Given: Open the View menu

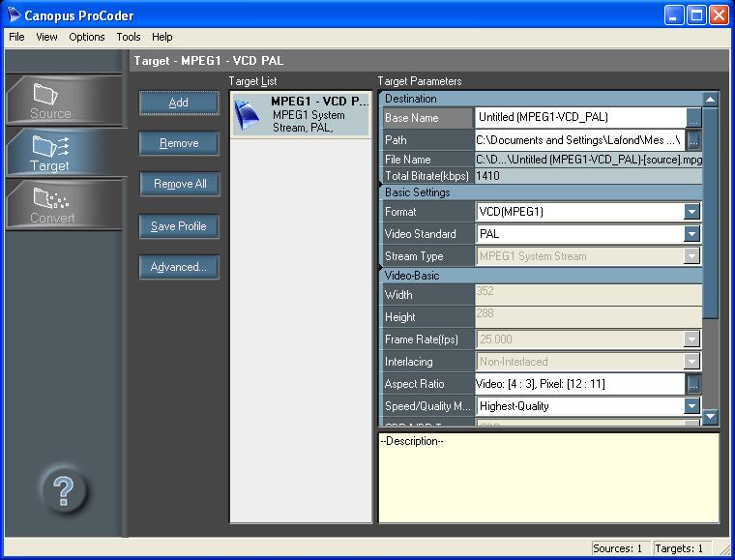Looking at the screenshot, I should (x=46, y=37).
